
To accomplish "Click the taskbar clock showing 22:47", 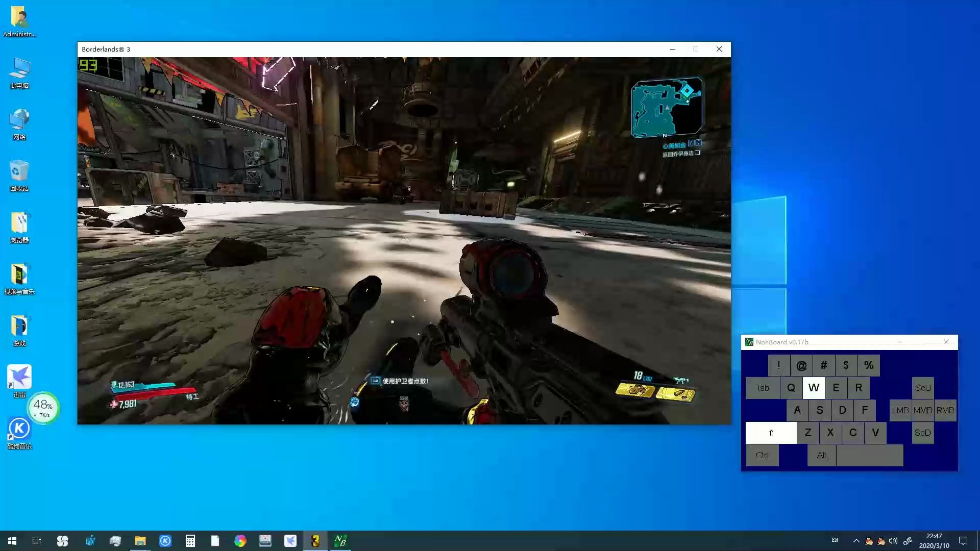I will point(934,541).
